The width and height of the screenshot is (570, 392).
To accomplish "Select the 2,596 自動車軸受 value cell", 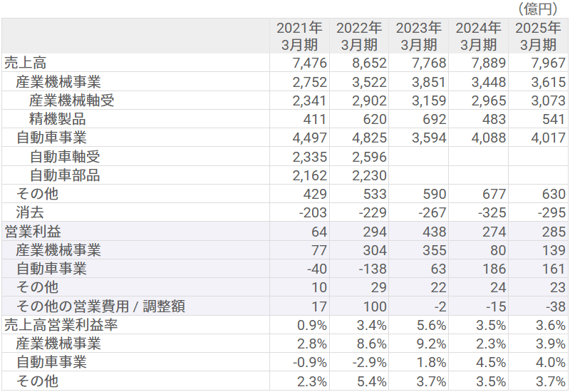I will tap(369, 157).
